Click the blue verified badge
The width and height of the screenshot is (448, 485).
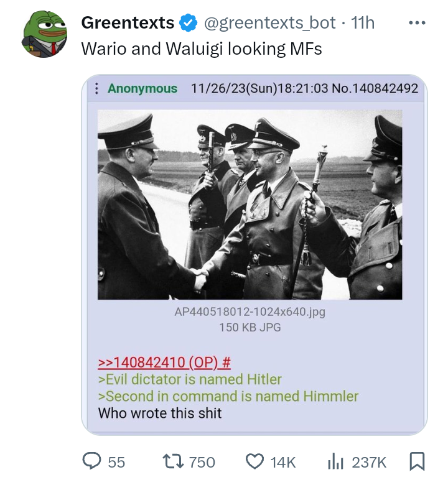[189, 23]
